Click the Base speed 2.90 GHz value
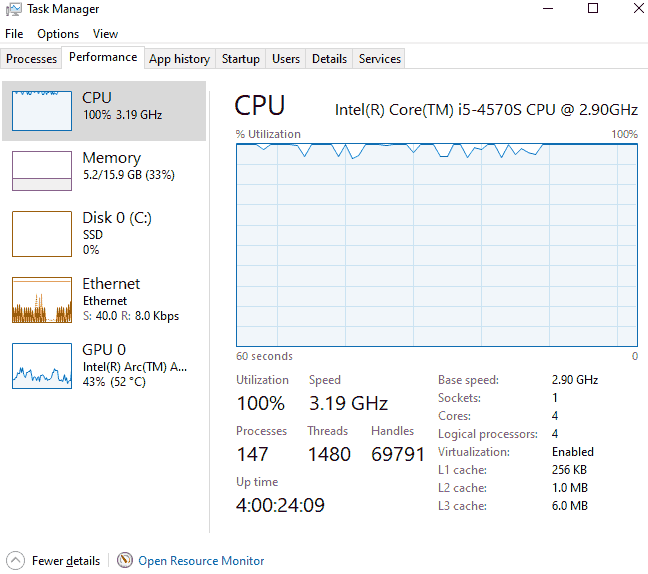This screenshot has height=574, width=648. click(x=575, y=380)
